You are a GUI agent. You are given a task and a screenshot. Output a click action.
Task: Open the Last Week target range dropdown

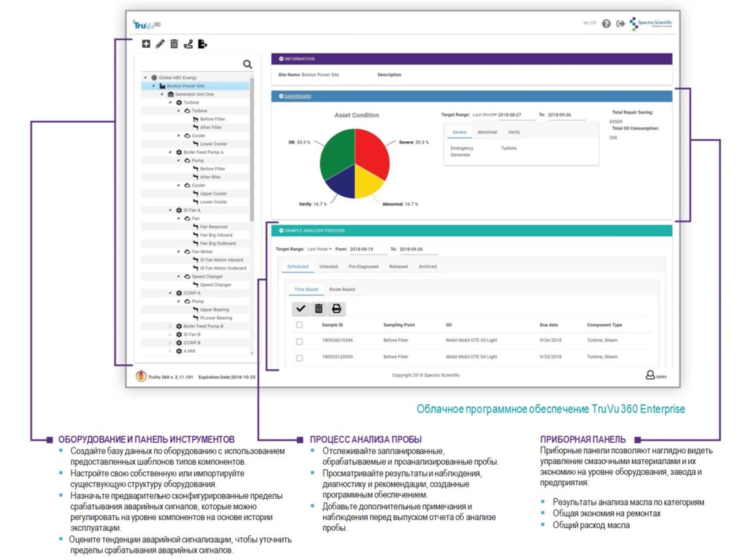coord(319,249)
